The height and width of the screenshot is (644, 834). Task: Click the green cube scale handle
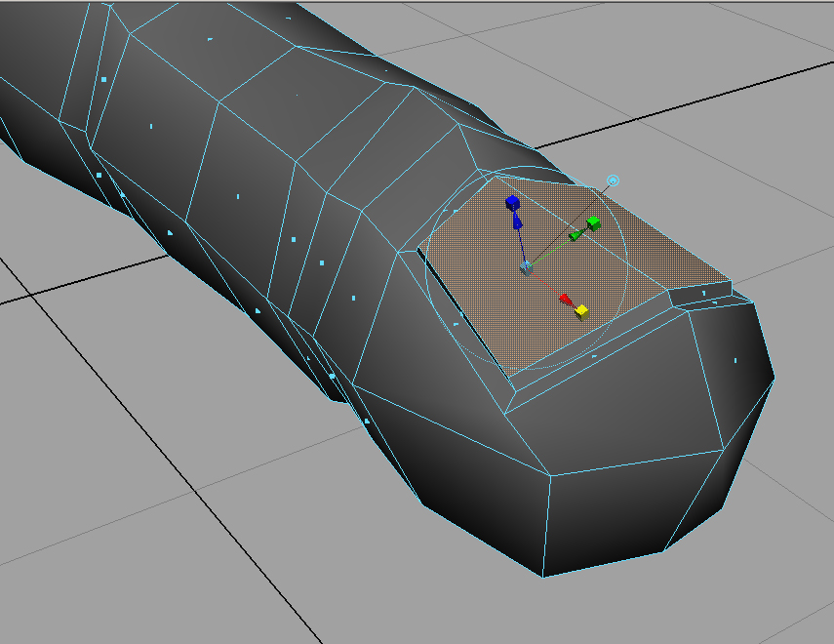coord(594,224)
